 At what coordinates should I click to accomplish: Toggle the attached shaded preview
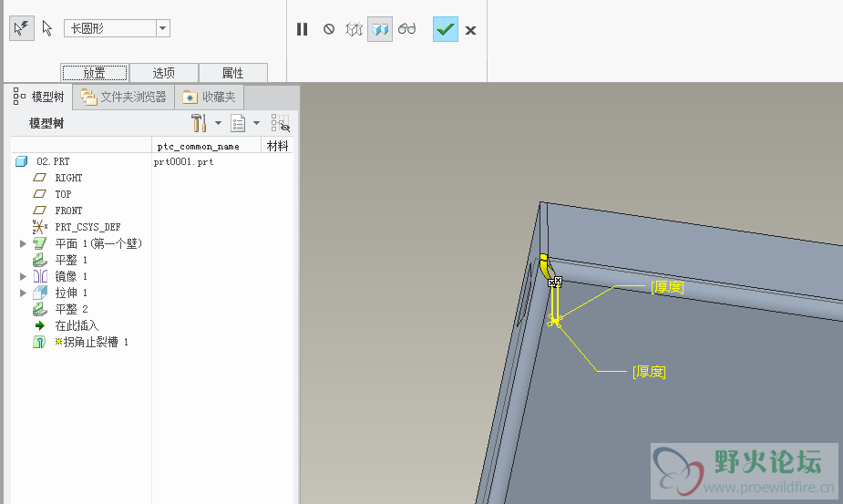coord(380,29)
